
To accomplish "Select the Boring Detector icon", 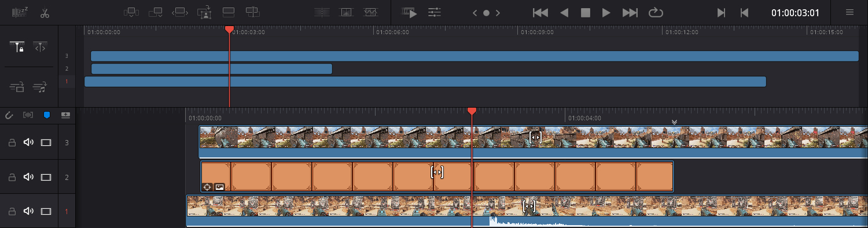I will [x=20, y=12].
